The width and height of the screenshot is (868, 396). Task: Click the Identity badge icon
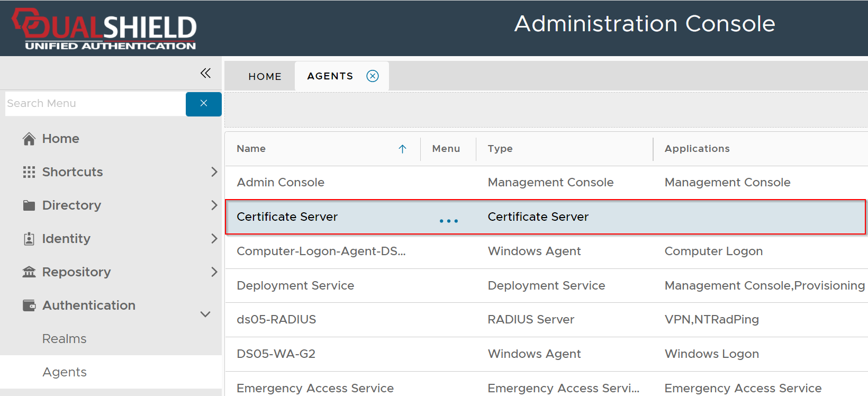pyautogui.click(x=29, y=239)
